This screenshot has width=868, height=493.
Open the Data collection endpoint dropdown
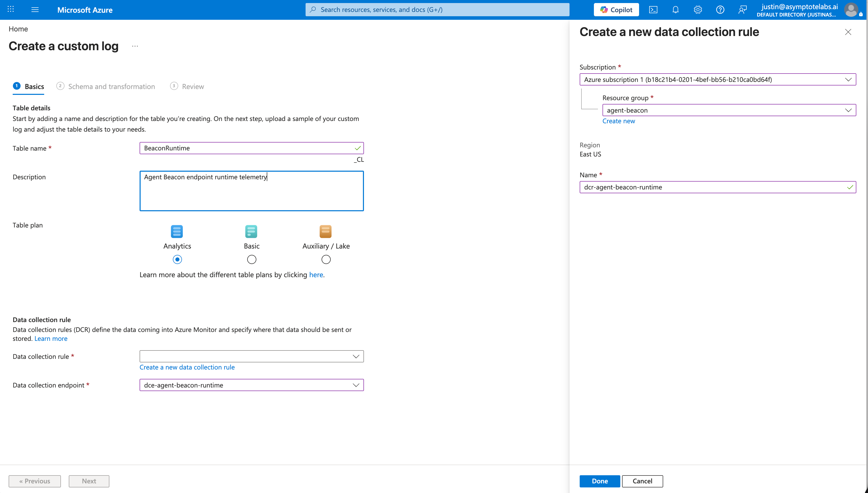(x=252, y=385)
